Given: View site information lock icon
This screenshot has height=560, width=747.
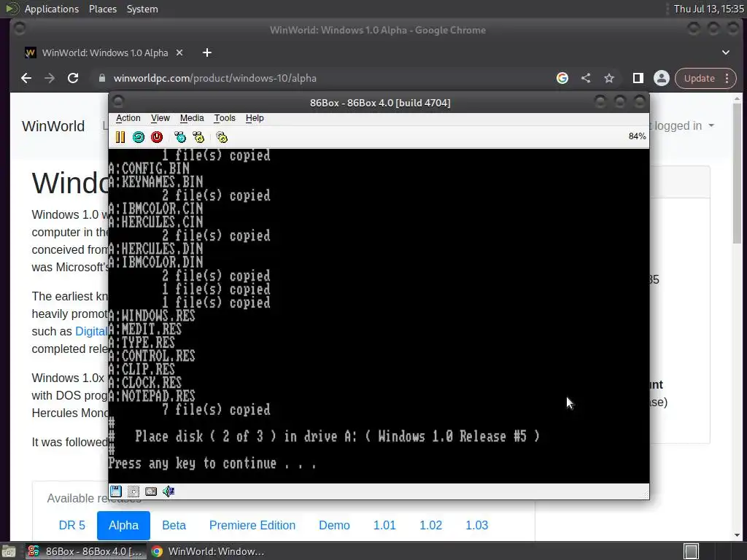Looking at the screenshot, I should [x=102, y=78].
